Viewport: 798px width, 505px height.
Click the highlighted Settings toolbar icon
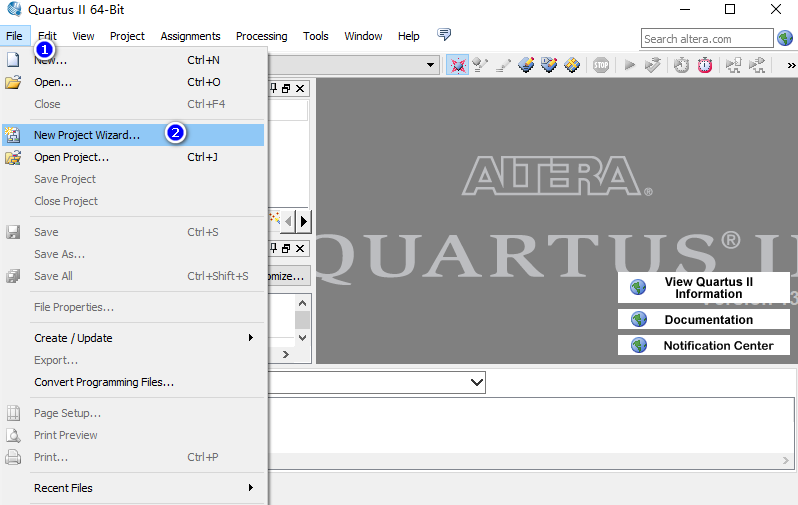point(458,65)
